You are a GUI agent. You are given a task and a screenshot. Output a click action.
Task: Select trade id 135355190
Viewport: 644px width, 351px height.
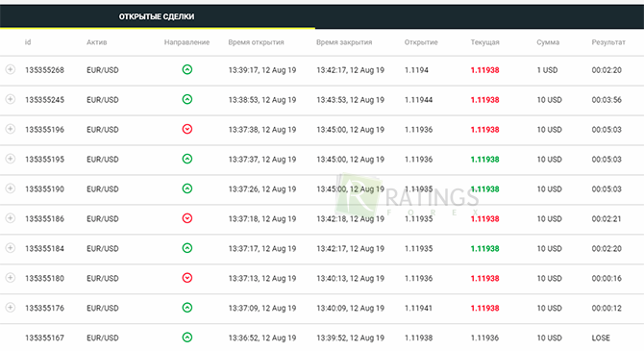45,189
